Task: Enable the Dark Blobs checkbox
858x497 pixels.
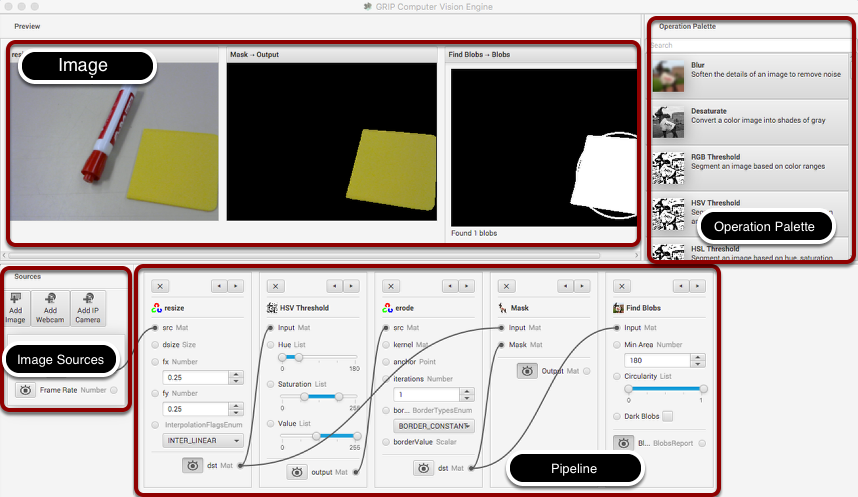Action: pyautogui.click(x=666, y=415)
